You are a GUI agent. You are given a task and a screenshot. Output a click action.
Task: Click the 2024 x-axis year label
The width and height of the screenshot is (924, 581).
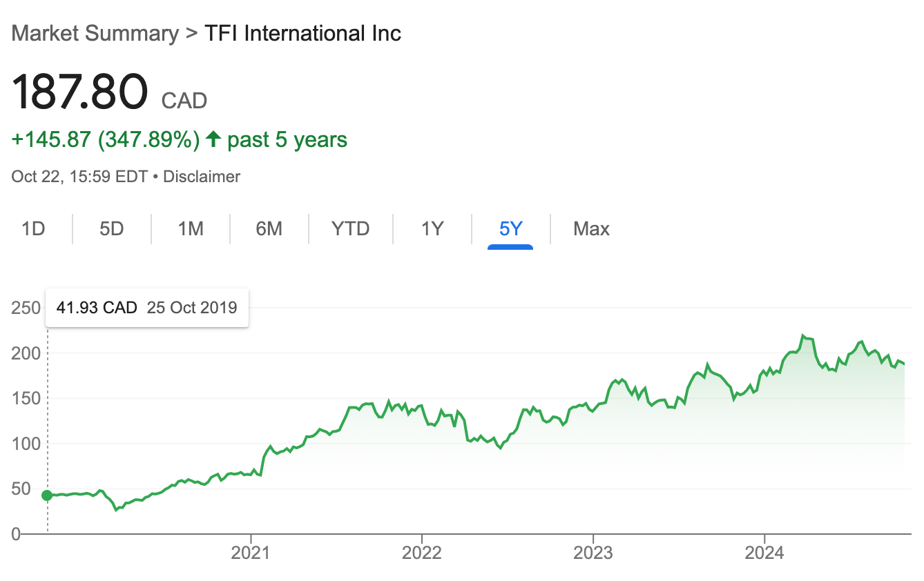pyautogui.click(x=764, y=553)
